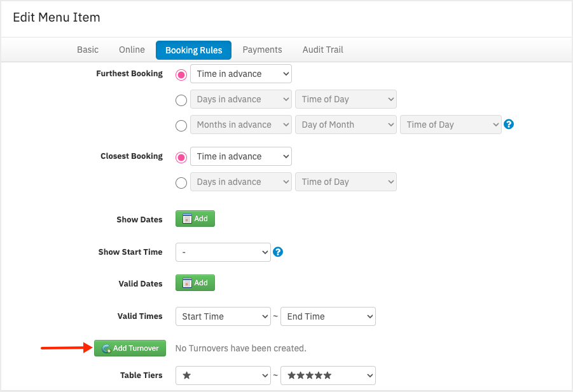Choose the Closest Booking 'Days in advance' radio option
The width and height of the screenshot is (573, 392).
[x=181, y=182]
